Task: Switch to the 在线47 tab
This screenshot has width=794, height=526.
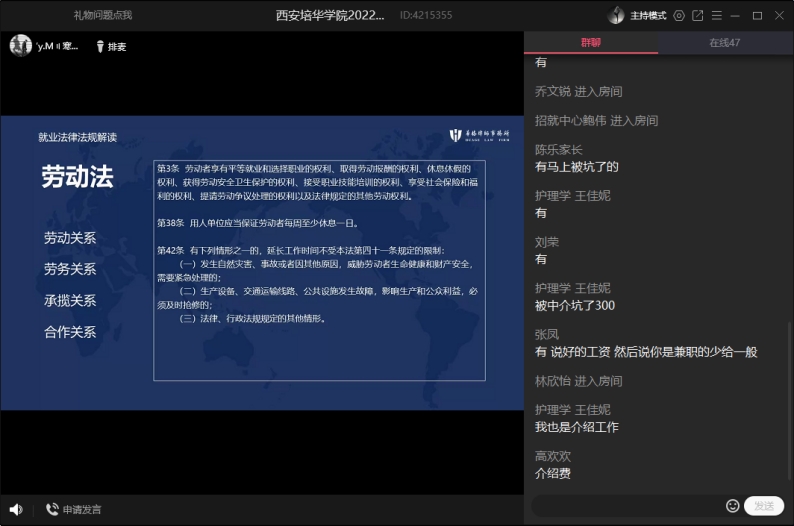Action: (725, 43)
